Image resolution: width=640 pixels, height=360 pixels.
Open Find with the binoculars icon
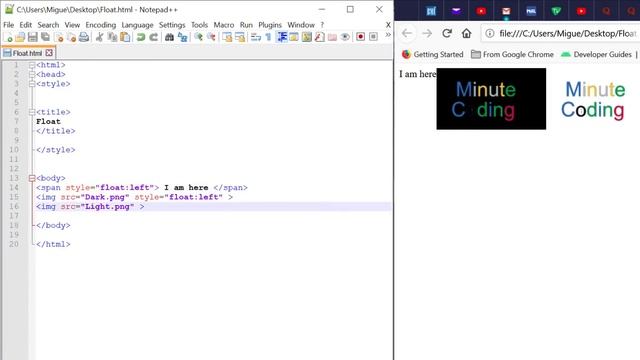point(169,37)
